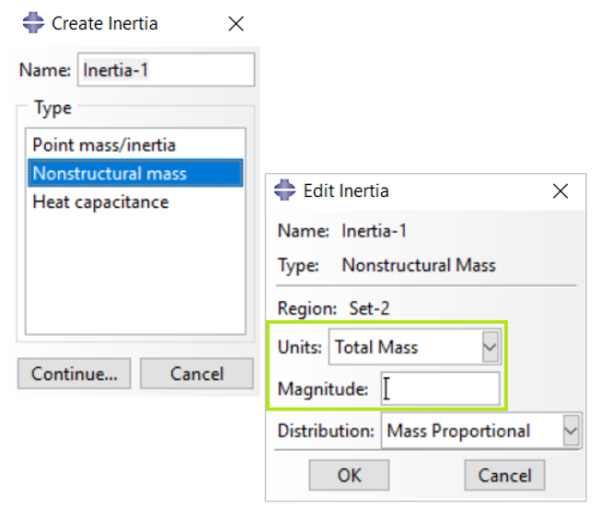Click into the Magnitude input field
This screenshot has width=600, height=508.
point(440,389)
